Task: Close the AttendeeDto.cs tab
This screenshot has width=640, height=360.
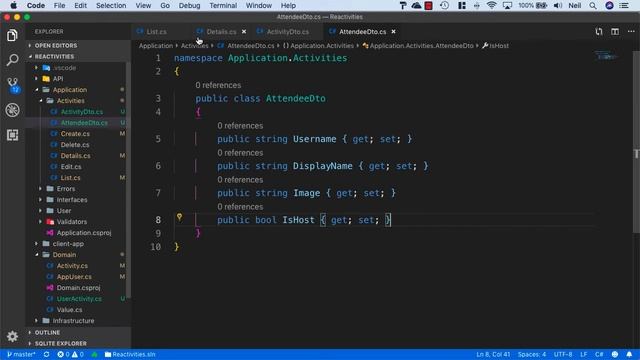Action: 393,31
